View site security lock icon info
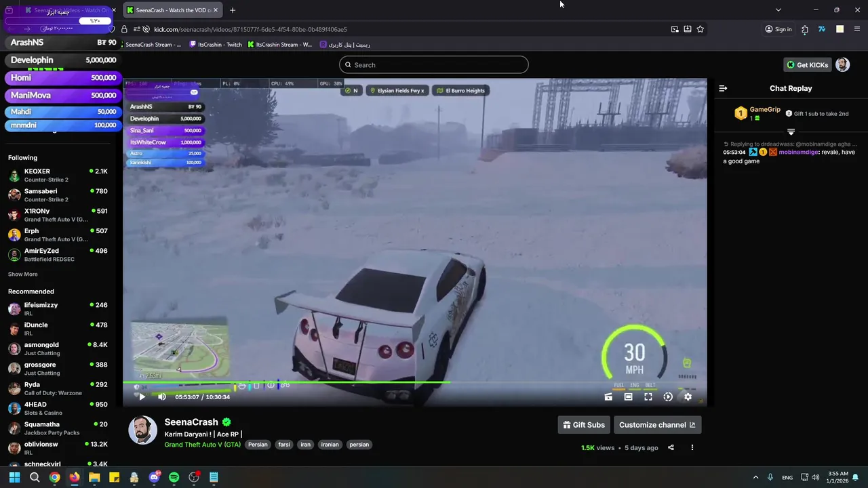This screenshot has width=868, height=488. click(124, 29)
